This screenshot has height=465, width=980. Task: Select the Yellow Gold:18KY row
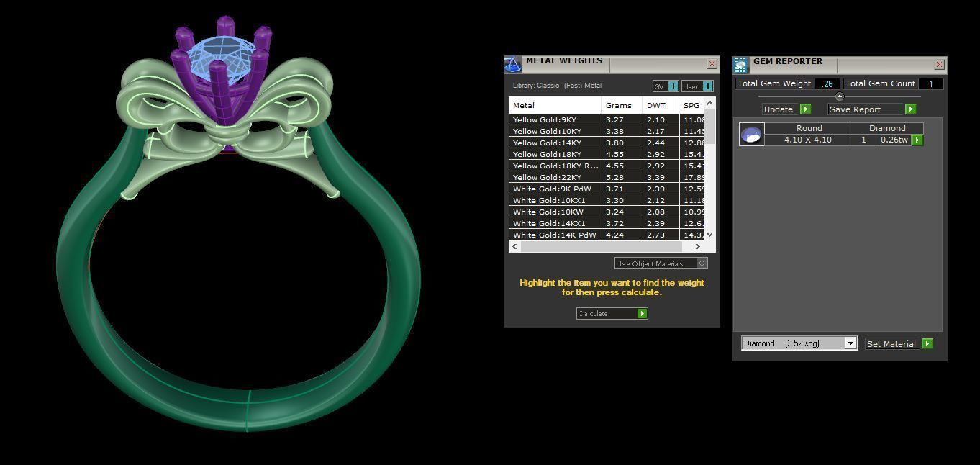click(607, 154)
